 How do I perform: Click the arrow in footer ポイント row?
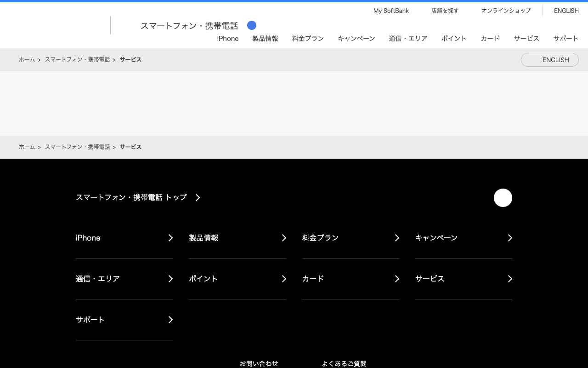click(284, 279)
